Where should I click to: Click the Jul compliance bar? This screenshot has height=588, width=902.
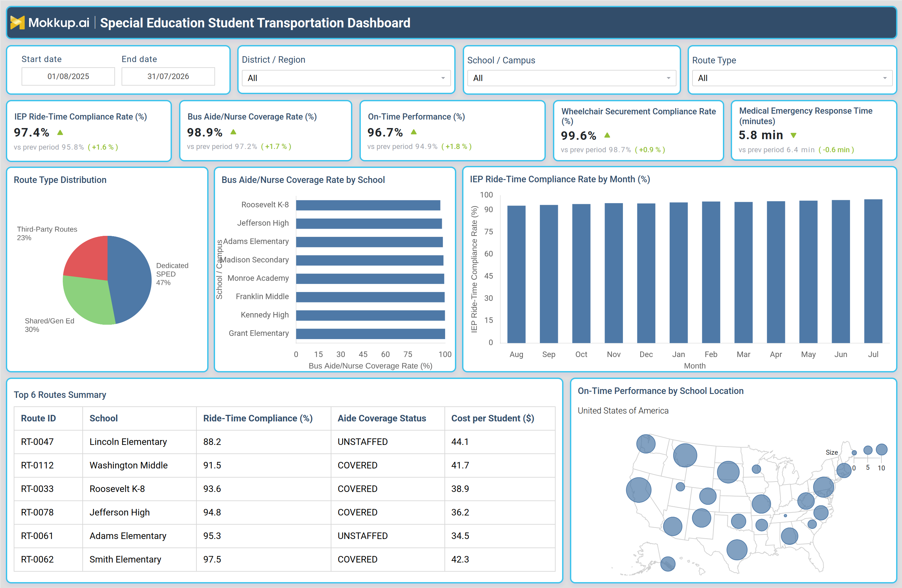873,271
